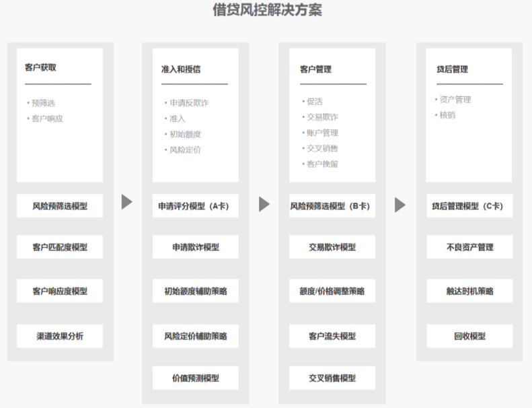Click the 初始额度 bullet item

pos(183,134)
